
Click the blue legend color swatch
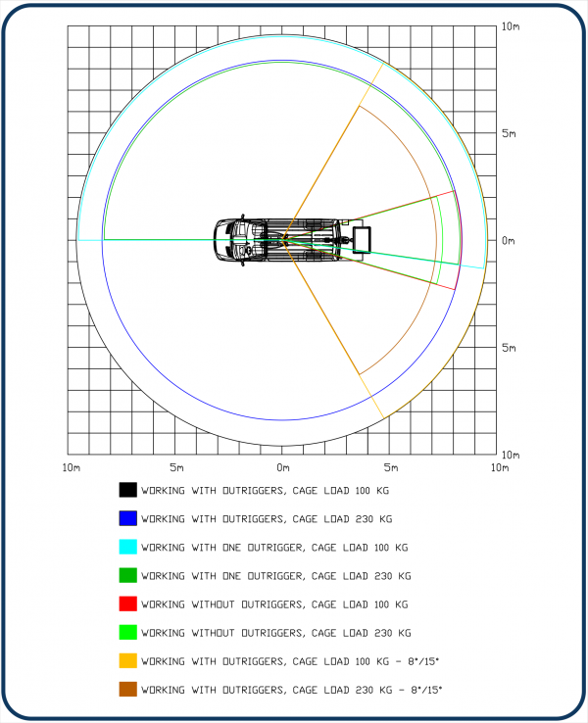pyautogui.click(x=127, y=518)
